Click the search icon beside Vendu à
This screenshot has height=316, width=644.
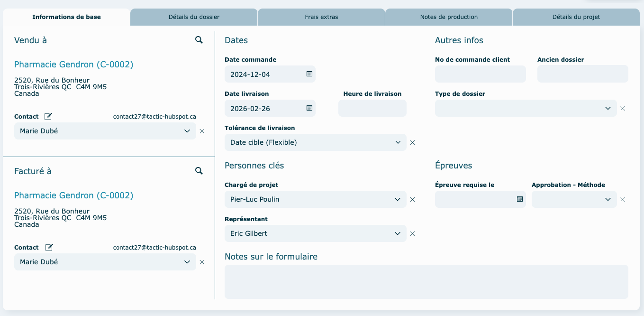[x=199, y=40]
